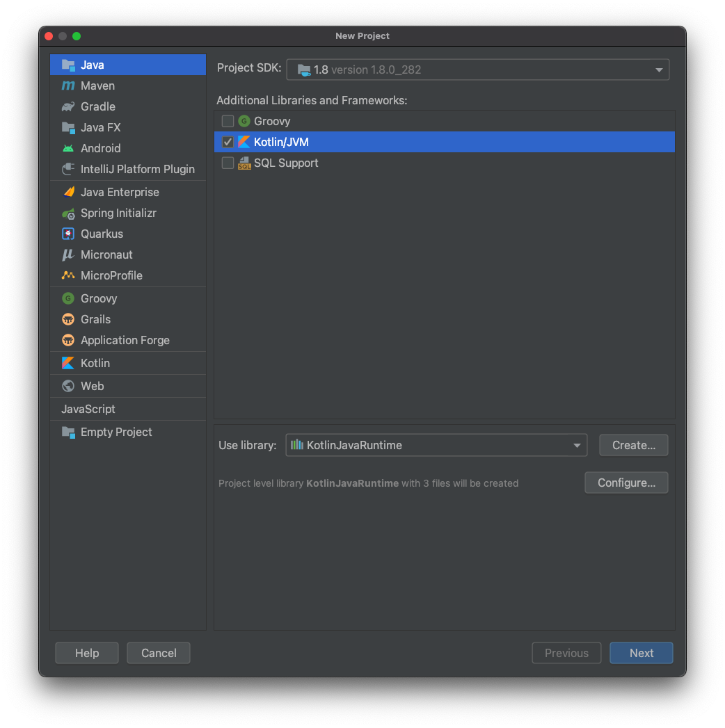This screenshot has width=725, height=728.
Task: Select the Java folder icon in sidebar
Action: pyautogui.click(x=68, y=65)
